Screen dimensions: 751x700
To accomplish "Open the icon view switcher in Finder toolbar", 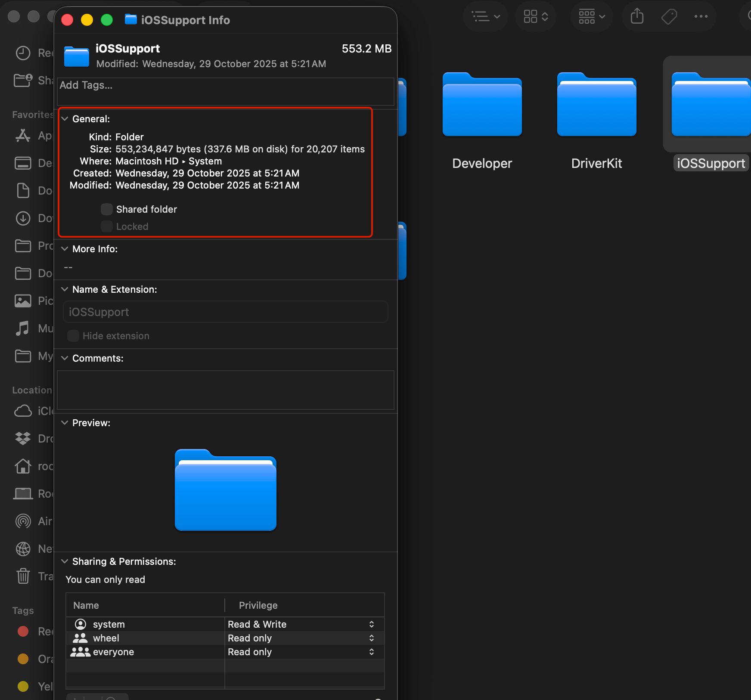I will pyautogui.click(x=536, y=17).
